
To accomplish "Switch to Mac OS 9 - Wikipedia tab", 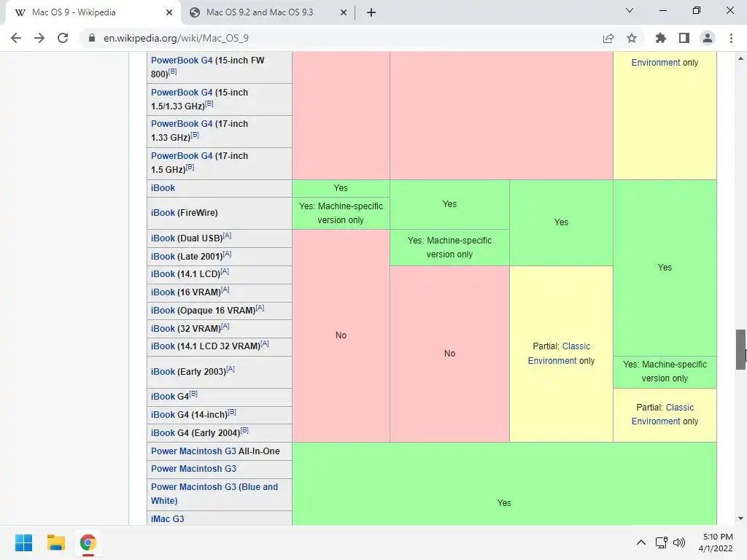I will point(93,12).
